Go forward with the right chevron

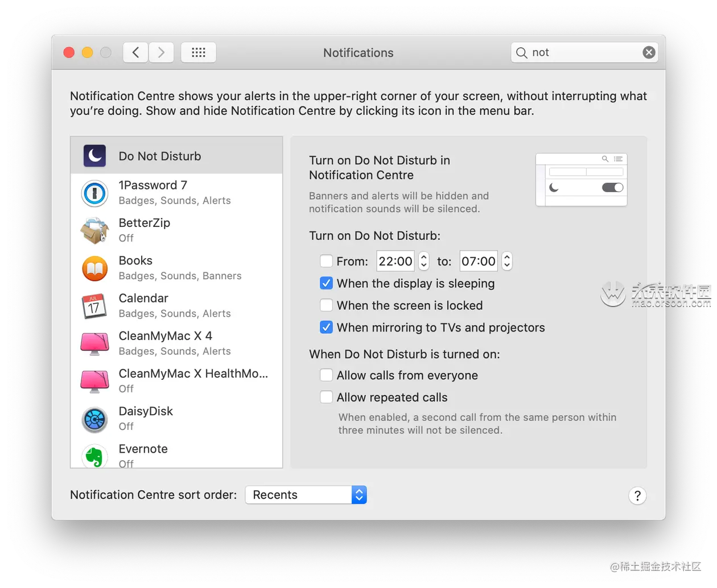162,52
